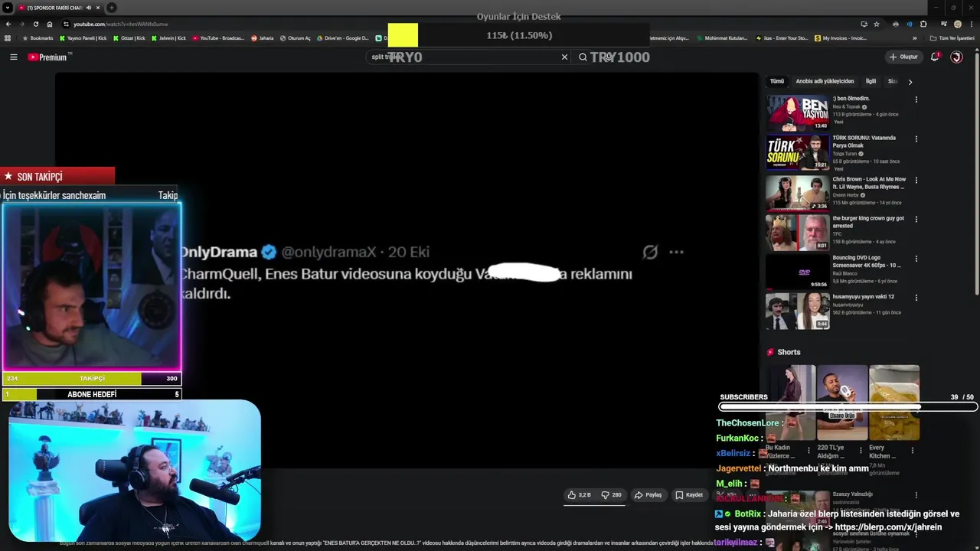The height and width of the screenshot is (551, 980).
Task: Open Bouncing DVD Logo Screensaver video
Action: pyautogui.click(x=797, y=271)
